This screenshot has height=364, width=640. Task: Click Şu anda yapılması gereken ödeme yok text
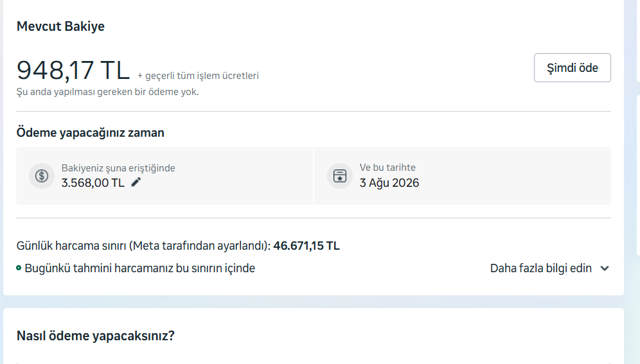(108, 92)
